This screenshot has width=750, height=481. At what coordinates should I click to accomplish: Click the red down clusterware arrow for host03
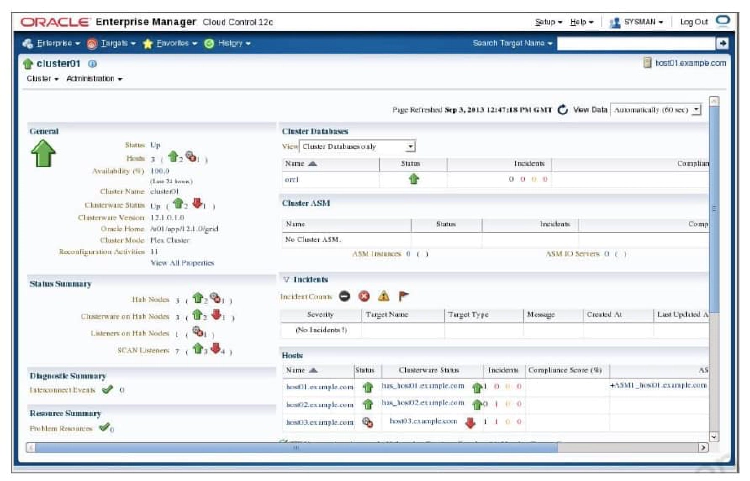471,423
